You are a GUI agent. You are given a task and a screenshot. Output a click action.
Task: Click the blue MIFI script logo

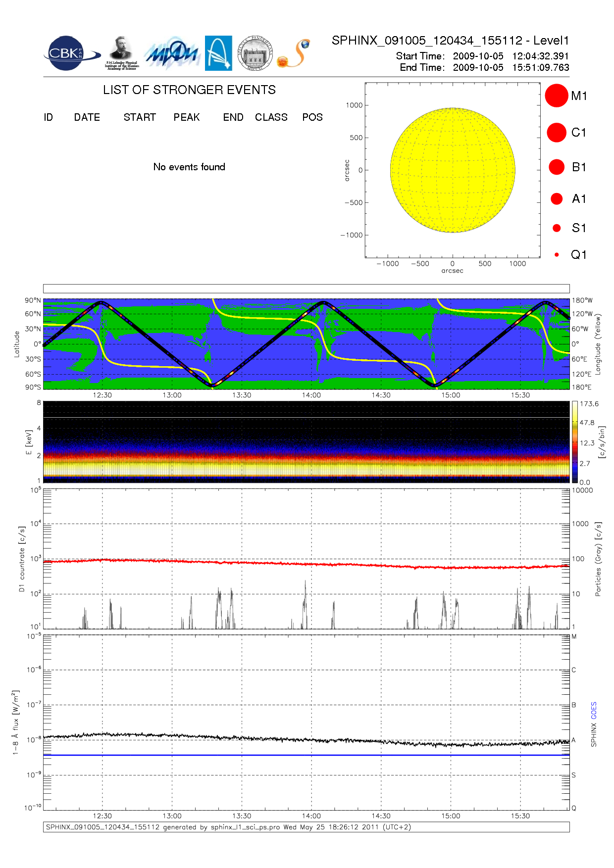tap(172, 53)
